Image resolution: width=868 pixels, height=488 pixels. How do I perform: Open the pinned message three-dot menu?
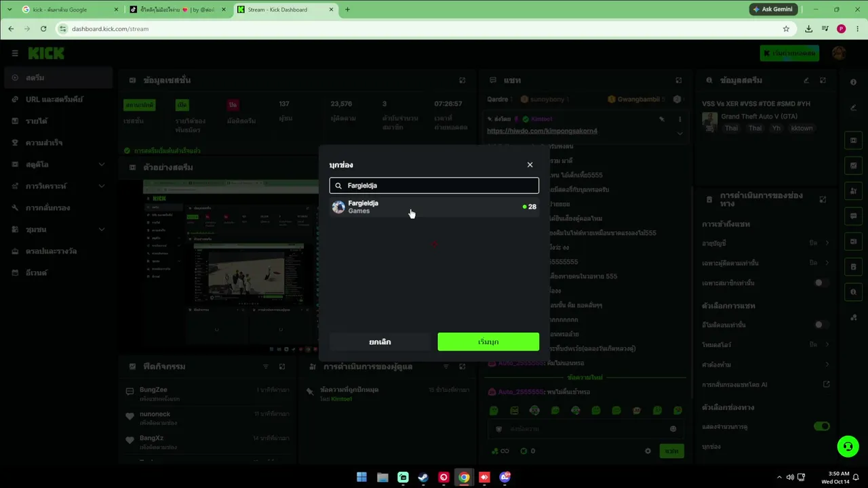[x=679, y=119]
